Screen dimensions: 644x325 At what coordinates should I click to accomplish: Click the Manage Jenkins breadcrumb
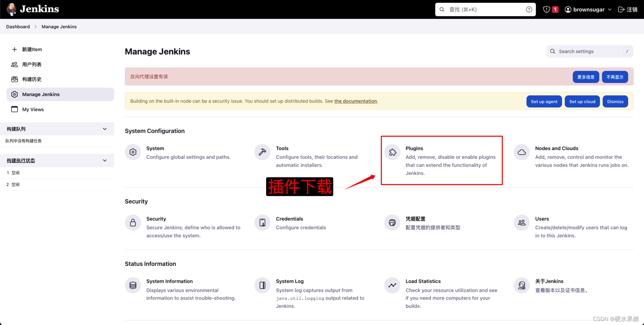click(x=59, y=27)
